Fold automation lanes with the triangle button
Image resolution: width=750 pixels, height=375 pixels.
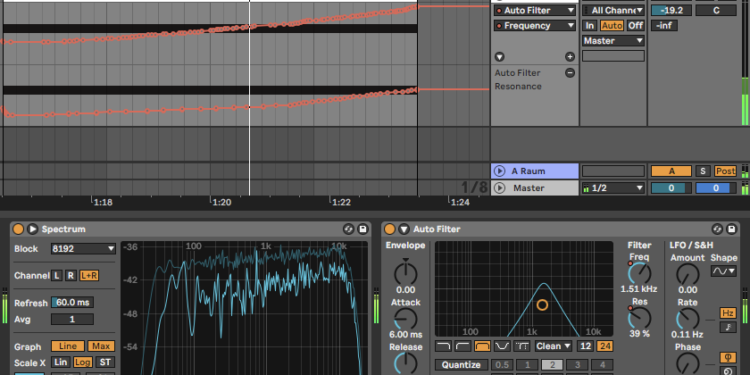[499, 57]
